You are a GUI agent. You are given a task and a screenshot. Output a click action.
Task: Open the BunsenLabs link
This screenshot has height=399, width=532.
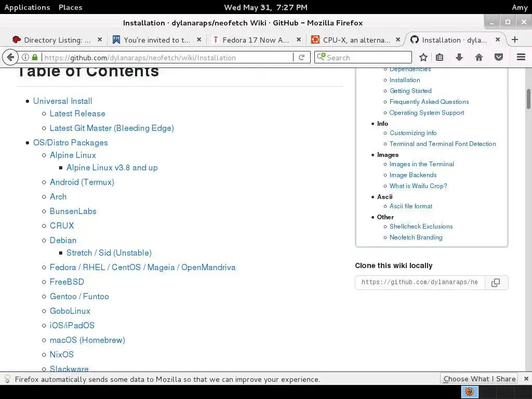tap(73, 211)
